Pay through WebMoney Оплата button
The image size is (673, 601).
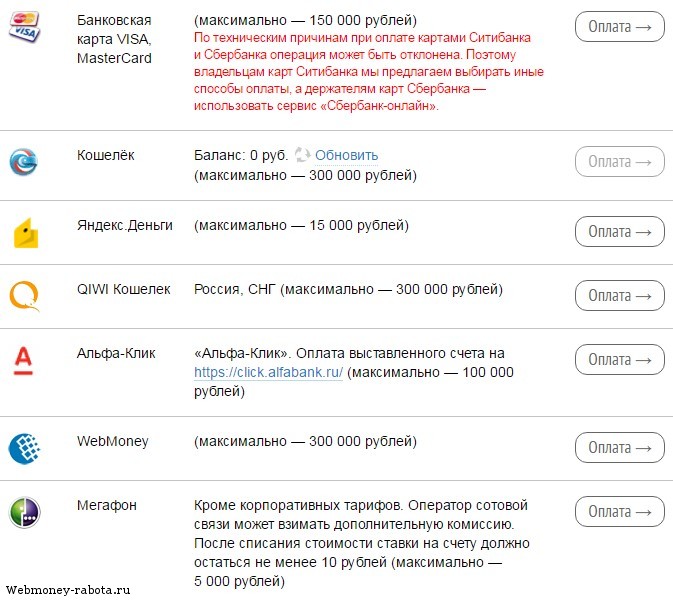point(619,448)
